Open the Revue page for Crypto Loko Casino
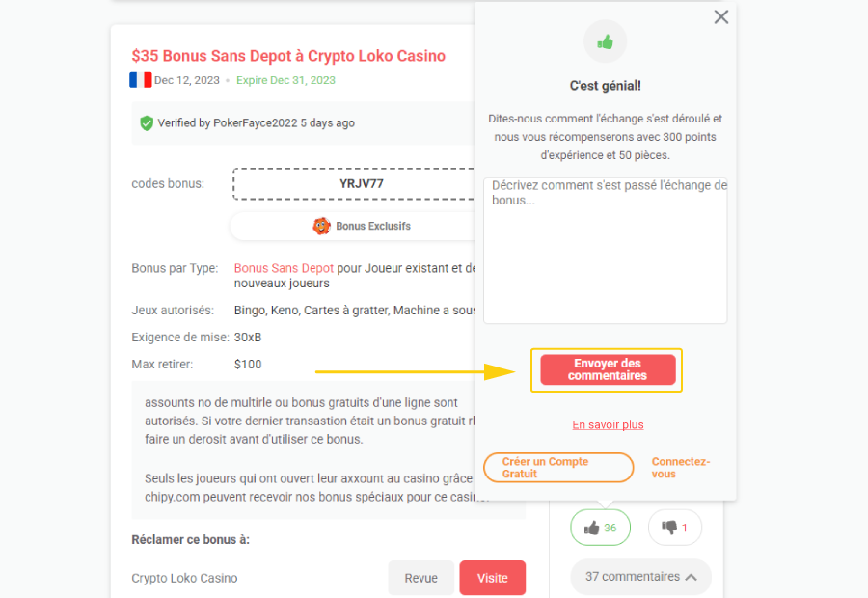The height and width of the screenshot is (598, 868). pyautogui.click(x=420, y=578)
